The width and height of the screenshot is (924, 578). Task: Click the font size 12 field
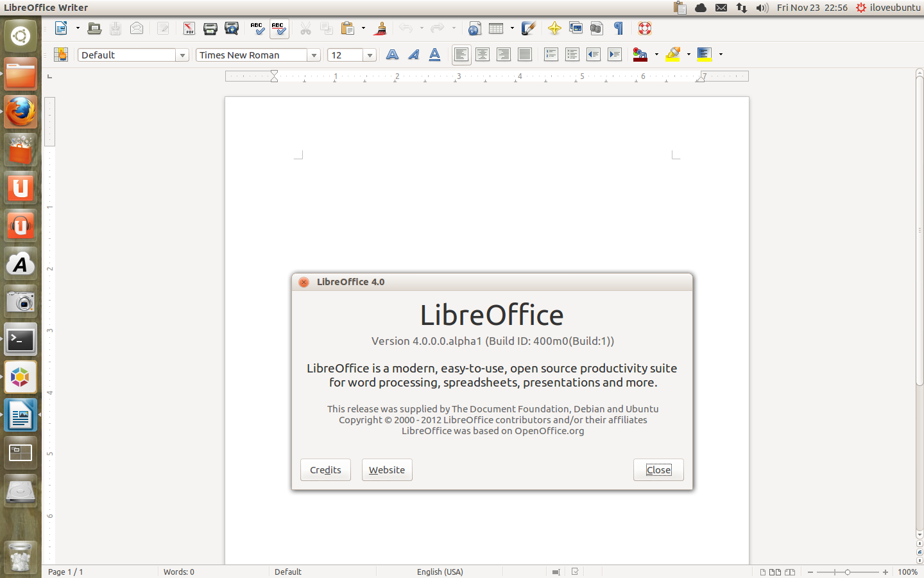(x=345, y=55)
